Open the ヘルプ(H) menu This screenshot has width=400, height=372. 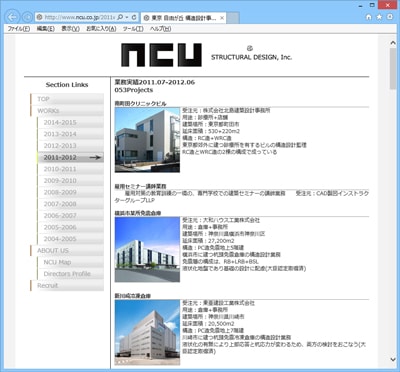coord(160,29)
